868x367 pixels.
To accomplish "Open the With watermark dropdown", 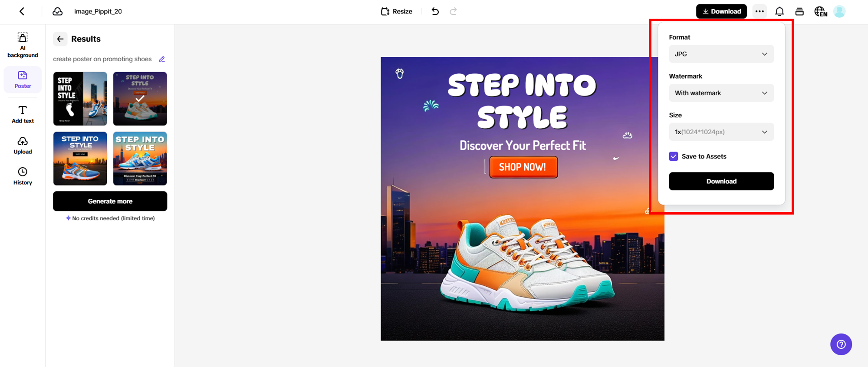I will click(721, 93).
